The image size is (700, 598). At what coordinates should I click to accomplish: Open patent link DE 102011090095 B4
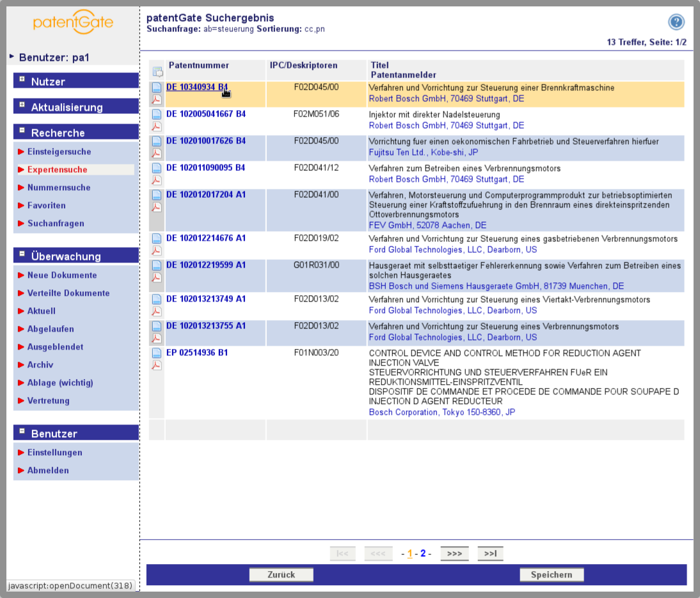point(206,168)
